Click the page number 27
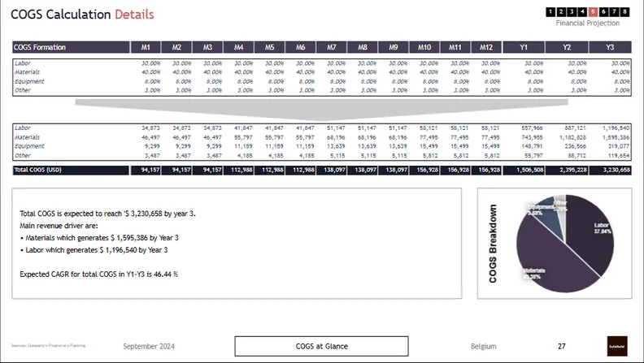The height and width of the screenshot is (363, 644). [561, 347]
